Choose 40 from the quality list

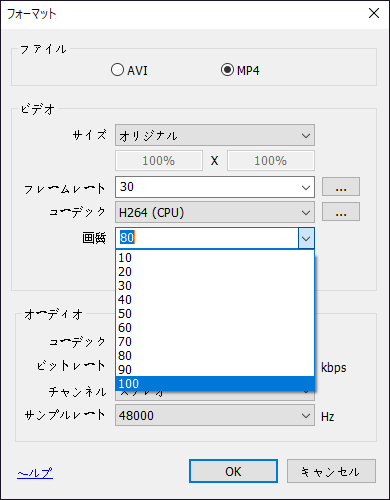tap(215, 300)
